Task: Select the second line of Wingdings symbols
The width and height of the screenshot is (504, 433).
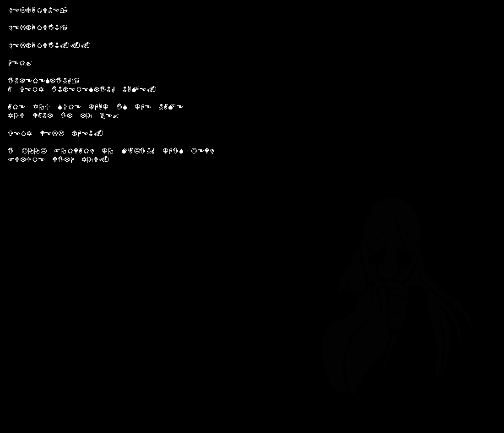Action: [38, 27]
